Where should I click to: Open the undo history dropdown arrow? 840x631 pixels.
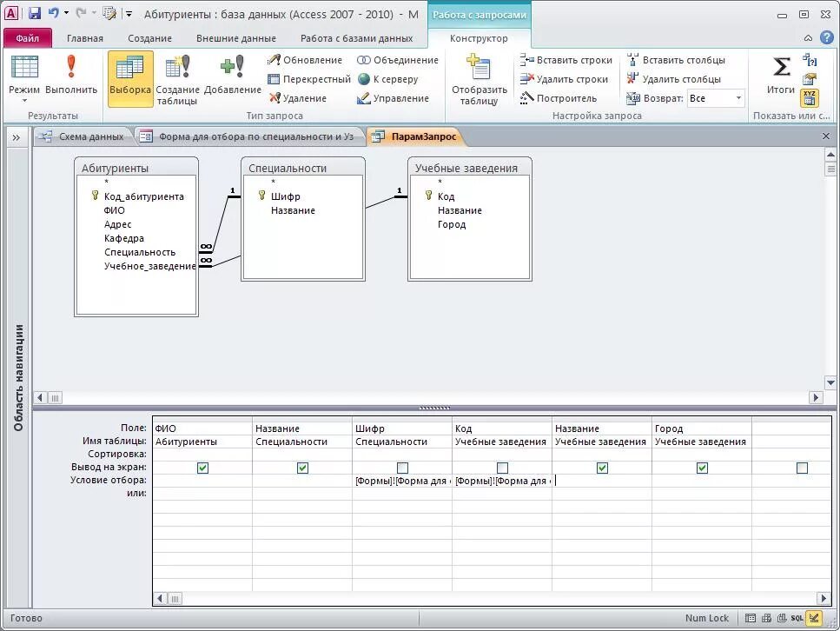click(66, 13)
